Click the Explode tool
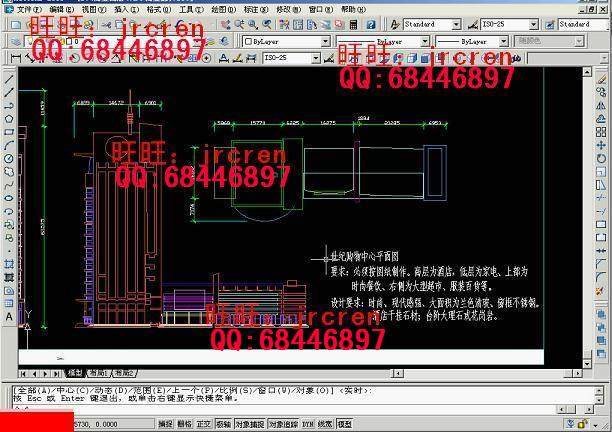This screenshot has height=432, width=612. [601, 291]
